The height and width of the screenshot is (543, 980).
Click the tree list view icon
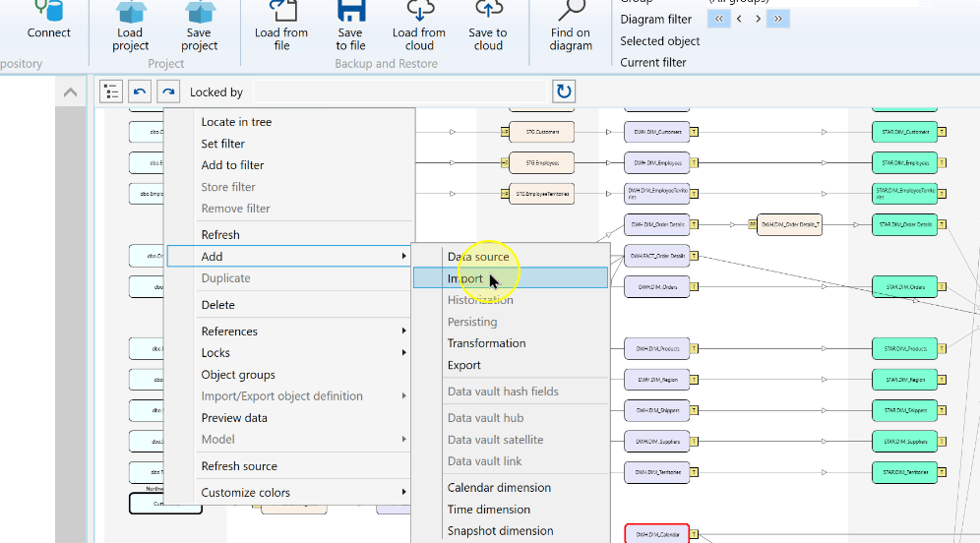click(111, 91)
